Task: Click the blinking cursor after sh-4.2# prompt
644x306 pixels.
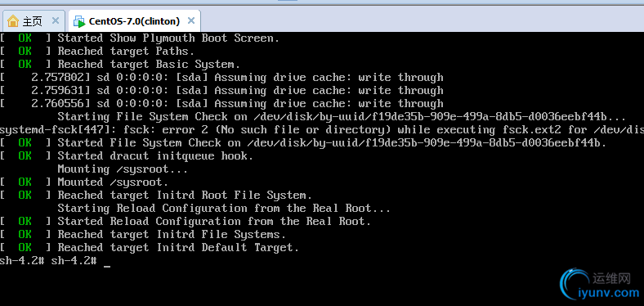Action: (107, 266)
